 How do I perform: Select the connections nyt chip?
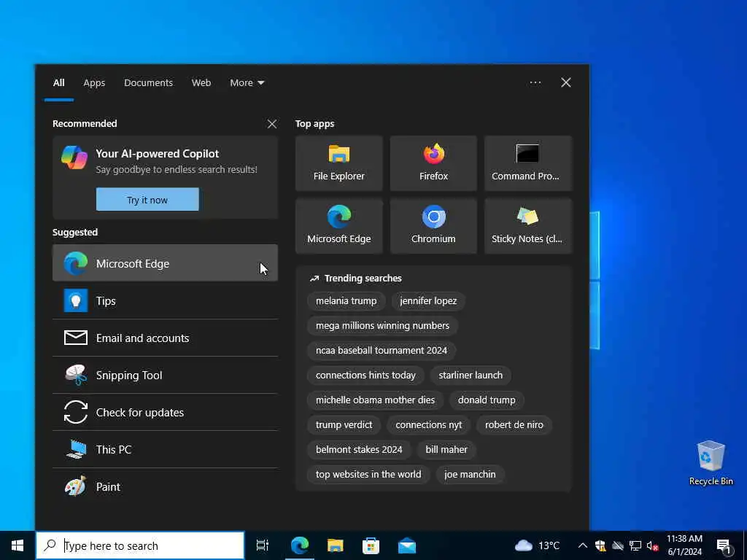pyautogui.click(x=428, y=424)
